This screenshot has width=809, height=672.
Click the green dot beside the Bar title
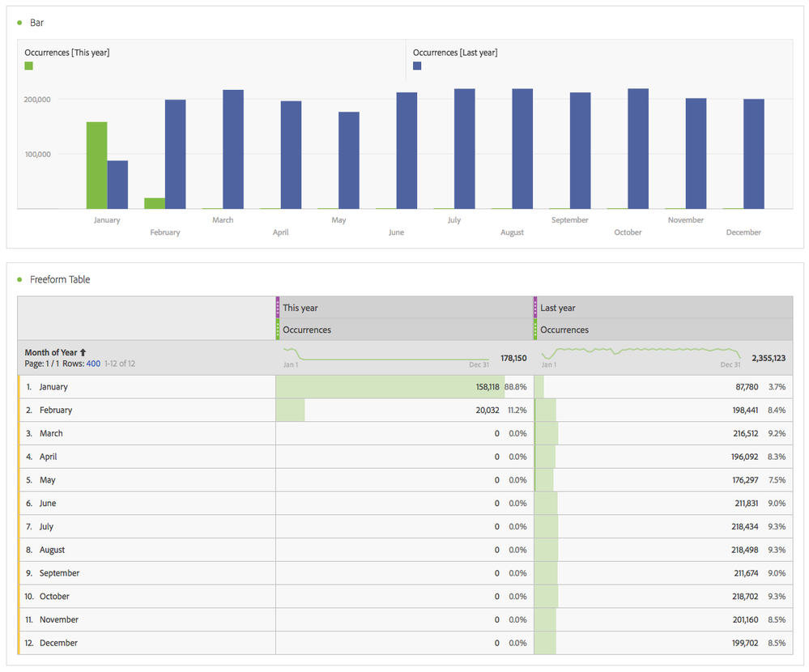pyautogui.click(x=19, y=23)
